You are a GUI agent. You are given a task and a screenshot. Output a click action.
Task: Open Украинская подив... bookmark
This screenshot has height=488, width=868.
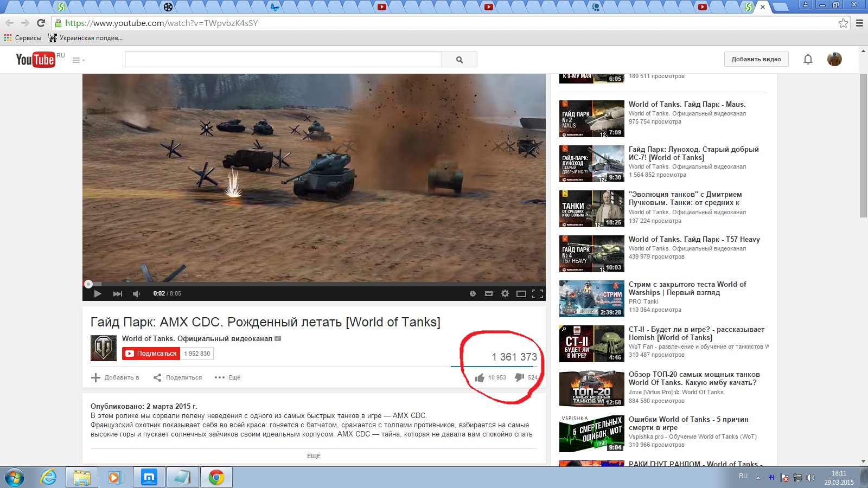pos(86,38)
